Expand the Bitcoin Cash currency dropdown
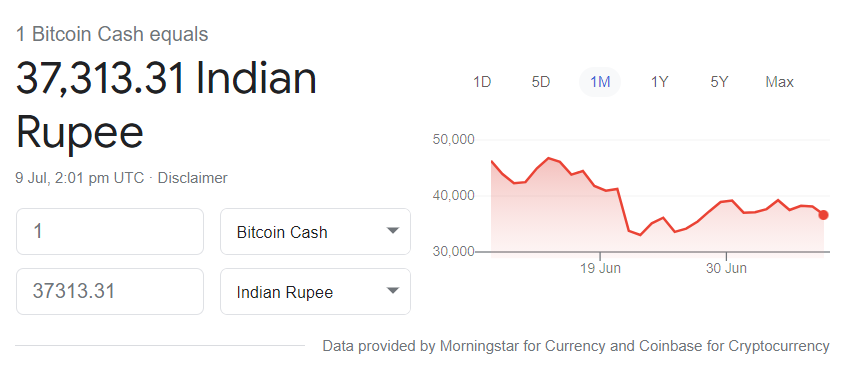850x377 pixels. coord(315,232)
